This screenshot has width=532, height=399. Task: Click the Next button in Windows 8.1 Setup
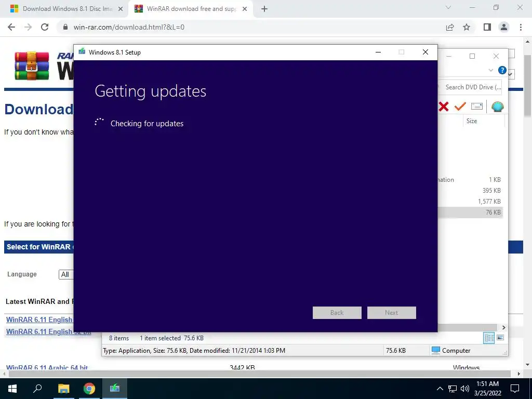pos(392,312)
